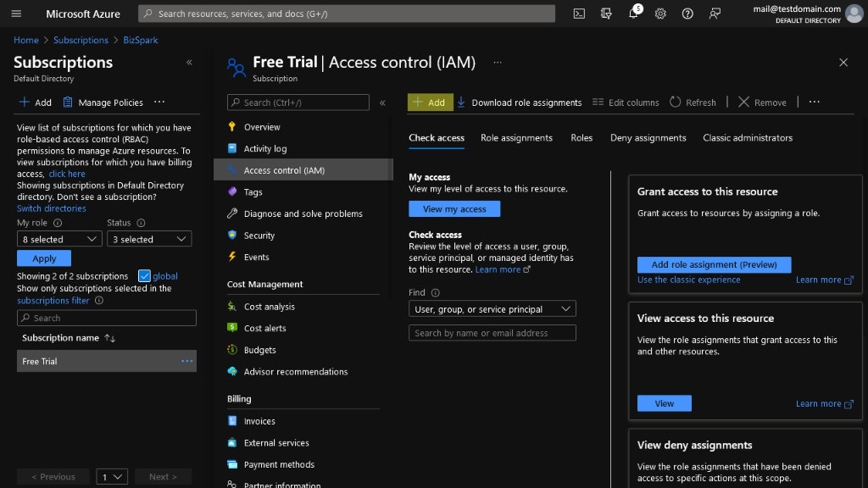Launch Cloud Shell from the top bar
The width and height of the screenshot is (868, 488).
click(579, 14)
